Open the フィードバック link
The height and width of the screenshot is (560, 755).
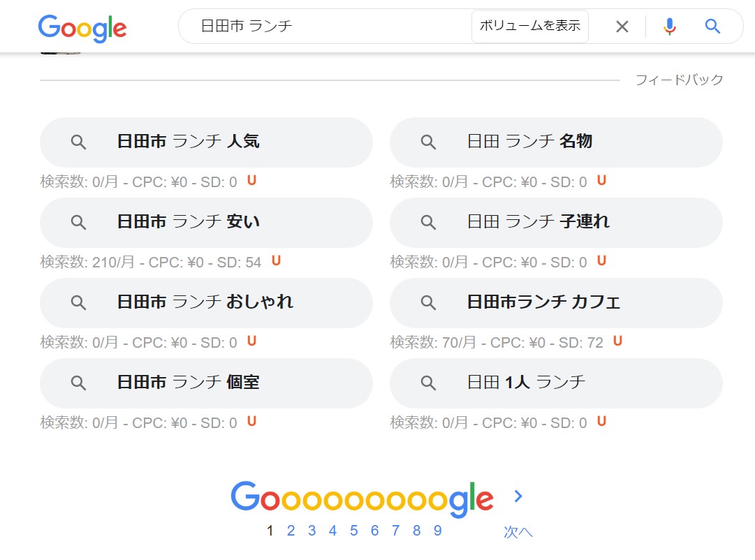pyautogui.click(x=679, y=80)
